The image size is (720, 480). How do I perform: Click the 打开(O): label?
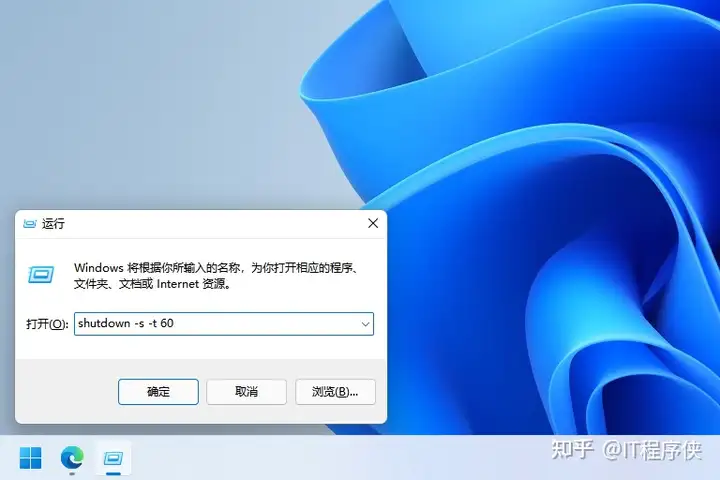pyautogui.click(x=47, y=324)
